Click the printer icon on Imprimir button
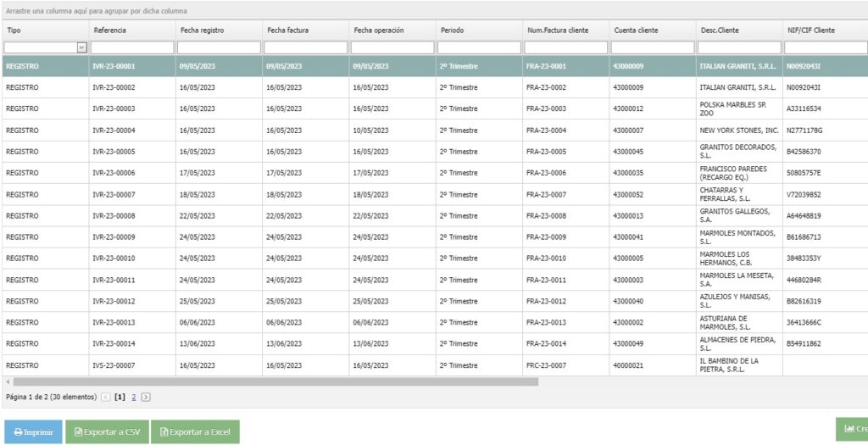Screen dimensions: 868x445 (18, 432)
